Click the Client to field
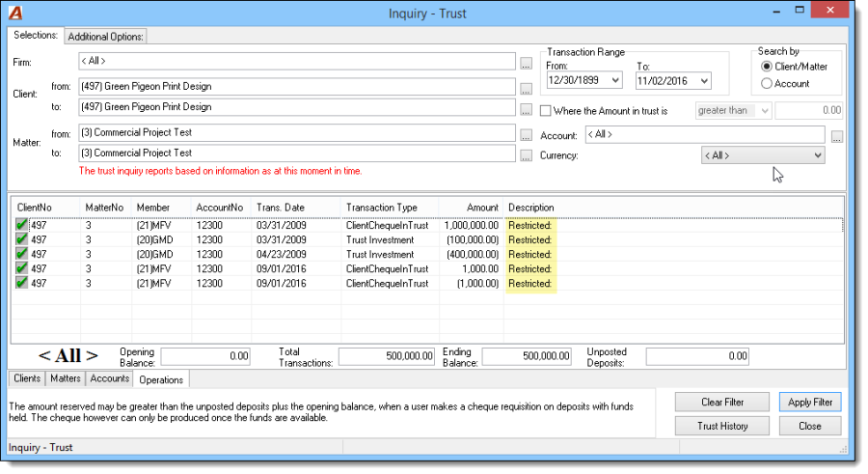Screen dimensions: 868x474 point(297,107)
